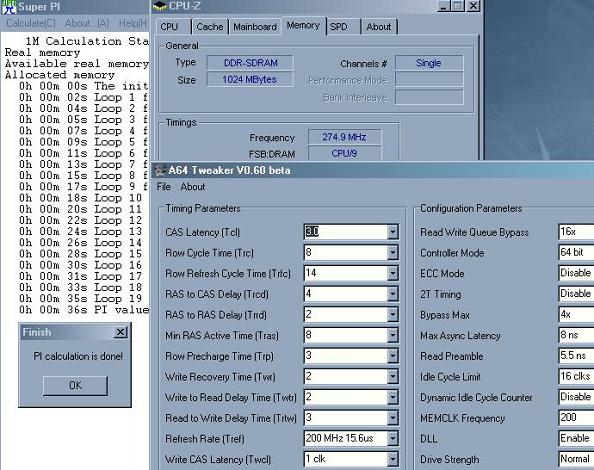Open the Cache tab in CPU-Z

pyautogui.click(x=209, y=27)
